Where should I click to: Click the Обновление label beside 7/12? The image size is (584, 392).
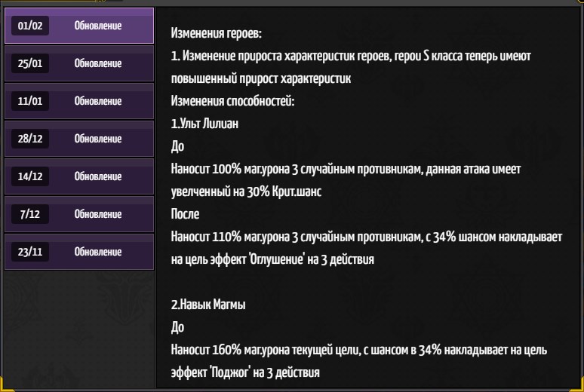(98, 214)
